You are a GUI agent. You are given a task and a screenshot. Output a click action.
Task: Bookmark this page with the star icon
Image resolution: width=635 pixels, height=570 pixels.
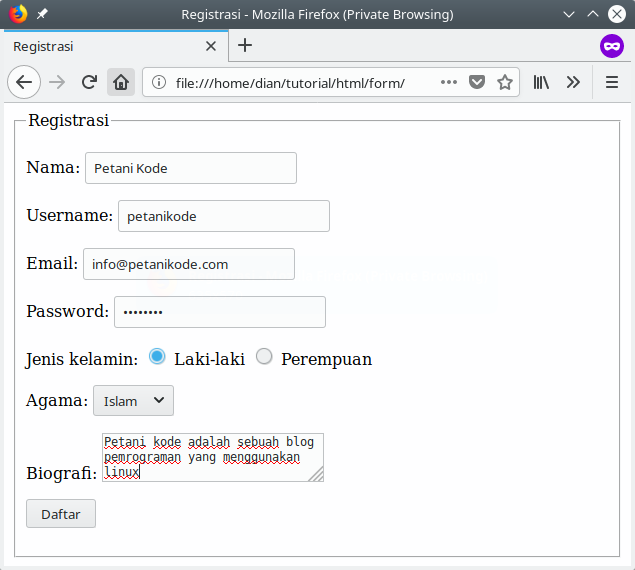pos(505,82)
